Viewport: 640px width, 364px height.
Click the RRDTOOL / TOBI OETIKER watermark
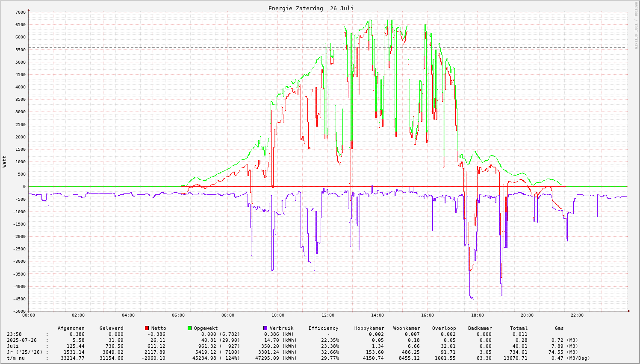636,26
